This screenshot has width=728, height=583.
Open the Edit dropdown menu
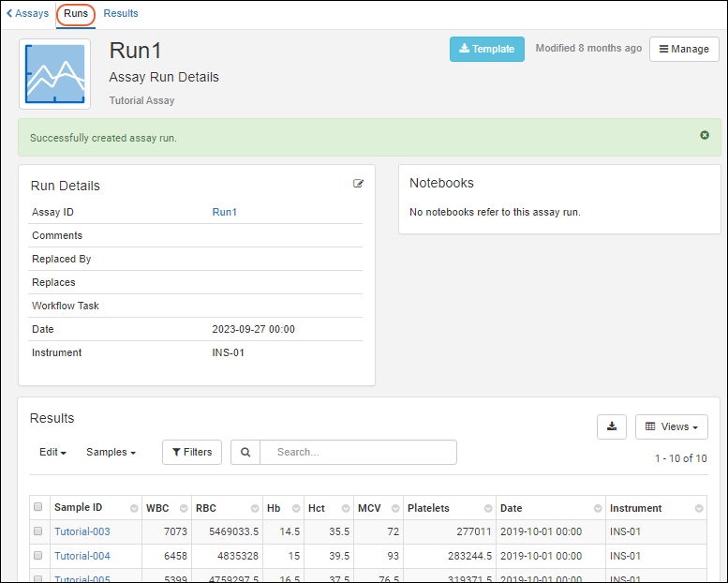pos(52,452)
